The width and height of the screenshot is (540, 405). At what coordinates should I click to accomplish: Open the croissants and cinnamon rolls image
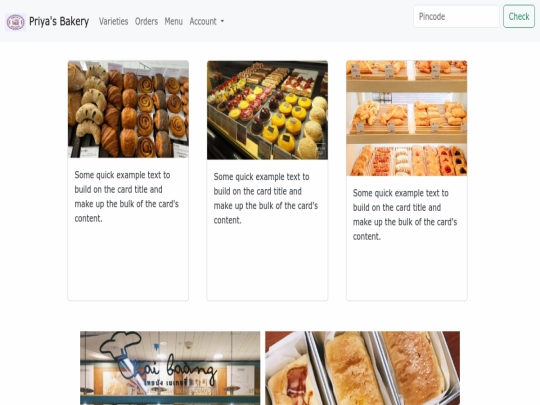pyautogui.click(x=128, y=109)
